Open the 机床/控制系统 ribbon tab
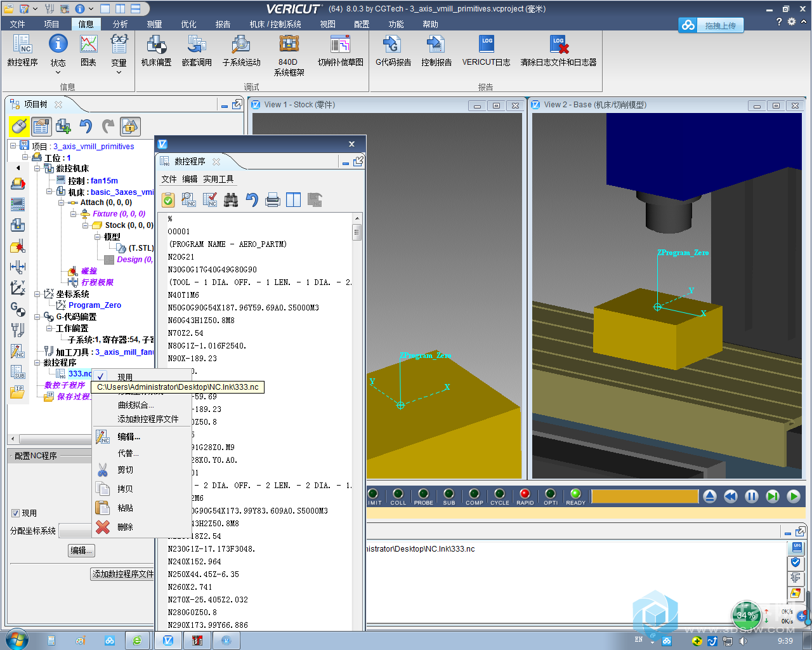 [275, 24]
